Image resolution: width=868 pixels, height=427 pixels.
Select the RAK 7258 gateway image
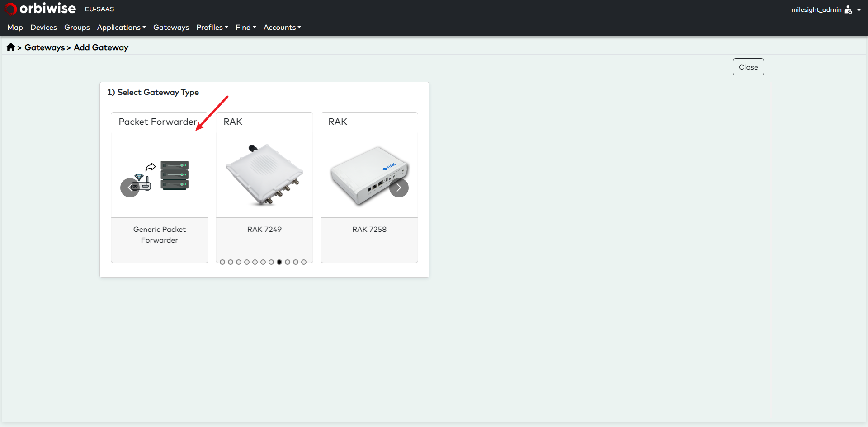click(369, 175)
